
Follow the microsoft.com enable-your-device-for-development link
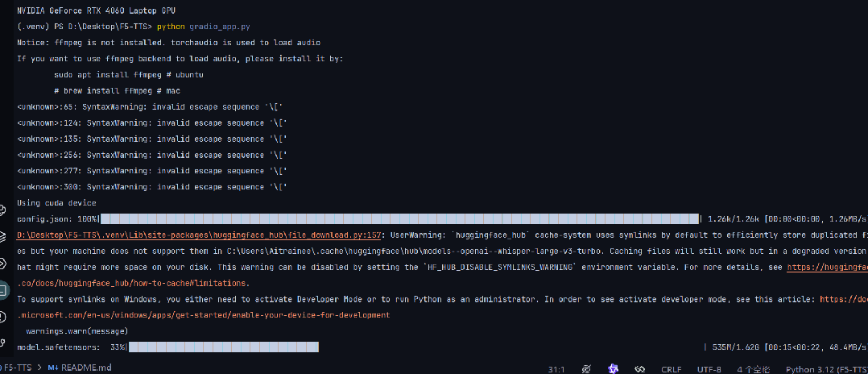[203, 314]
